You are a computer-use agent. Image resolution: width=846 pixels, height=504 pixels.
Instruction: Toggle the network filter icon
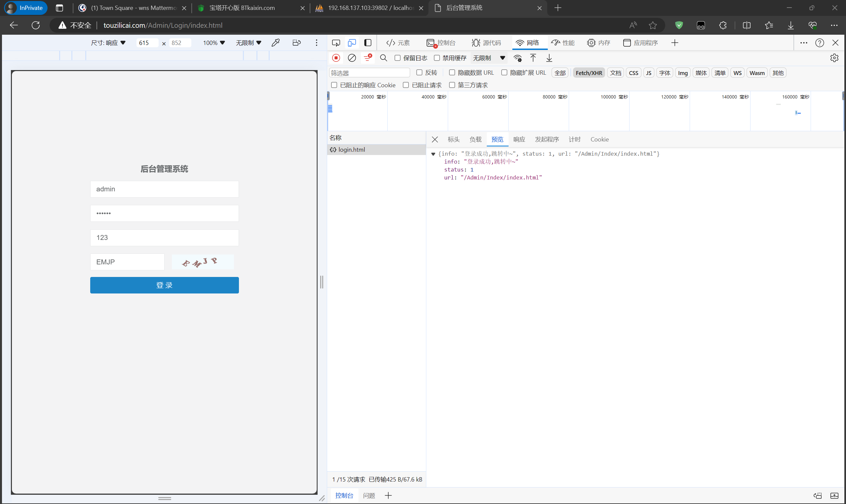click(x=368, y=58)
